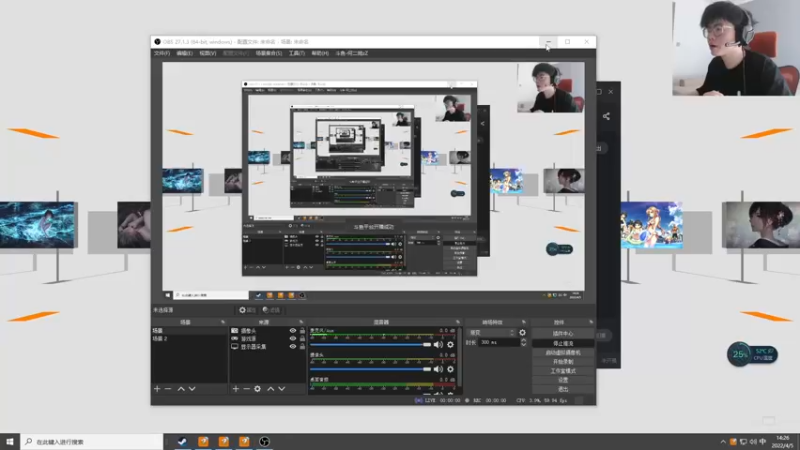Select 场景 2 in scenes list

click(189, 339)
